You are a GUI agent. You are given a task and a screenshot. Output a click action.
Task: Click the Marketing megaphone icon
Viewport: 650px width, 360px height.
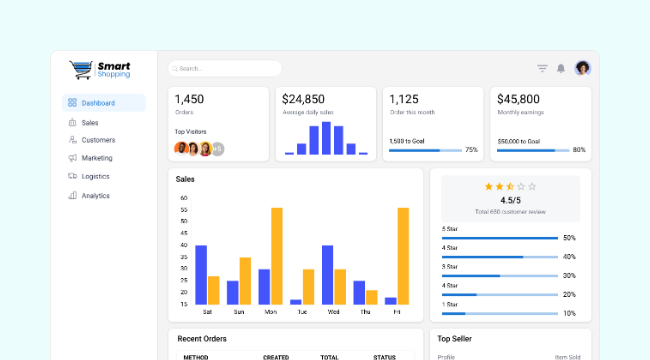[73, 158]
